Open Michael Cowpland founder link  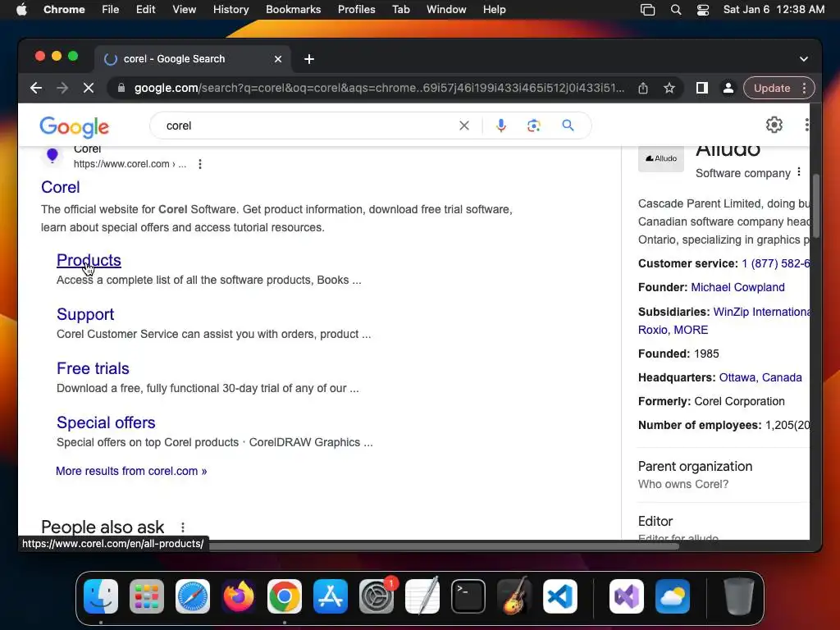pos(737,287)
